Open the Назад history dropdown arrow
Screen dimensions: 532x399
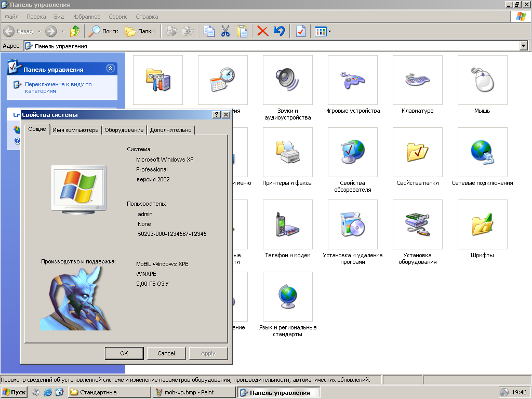(x=39, y=31)
